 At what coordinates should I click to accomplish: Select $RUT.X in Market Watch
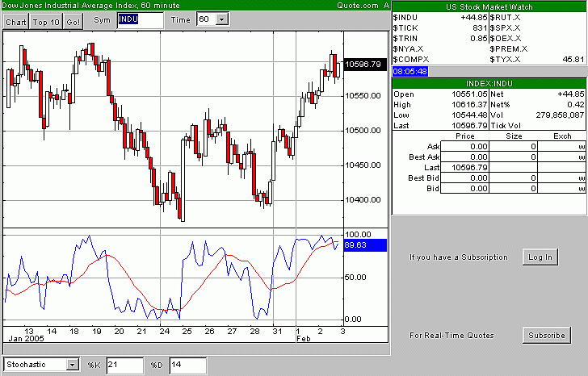[x=505, y=18]
